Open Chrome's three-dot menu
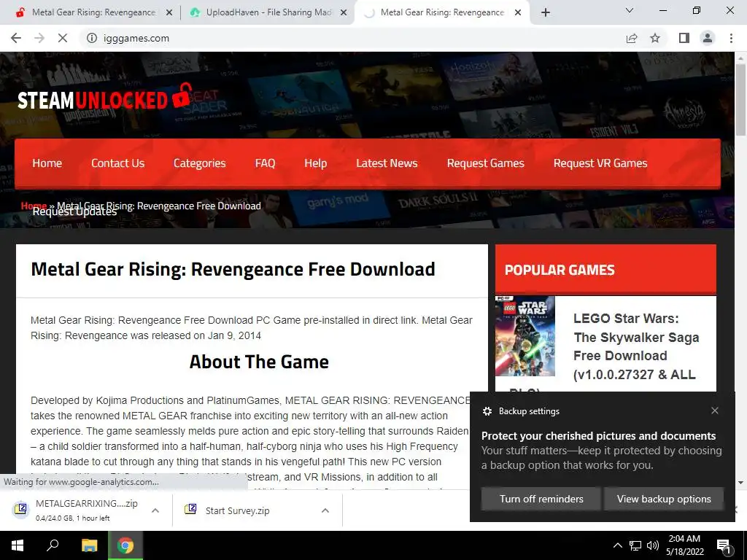The width and height of the screenshot is (747, 560). pyautogui.click(x=731, y=38)
